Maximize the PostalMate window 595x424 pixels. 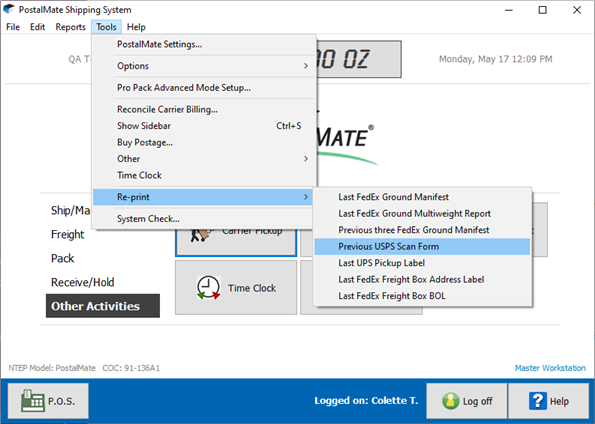point(543,10)
